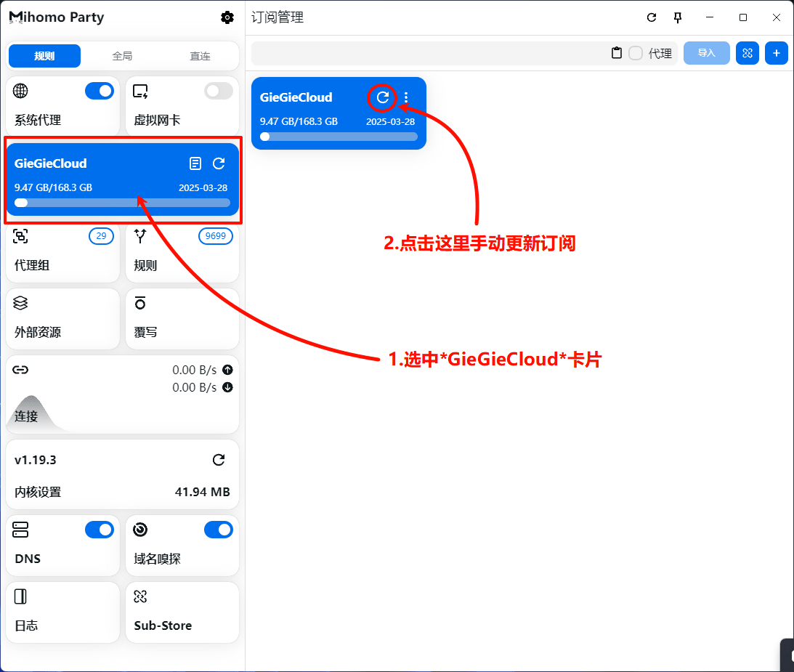Select the GieGieCloud subscription card title
Image resolution: width=794 pixels, height=672 pixels.
pos(296,97)
